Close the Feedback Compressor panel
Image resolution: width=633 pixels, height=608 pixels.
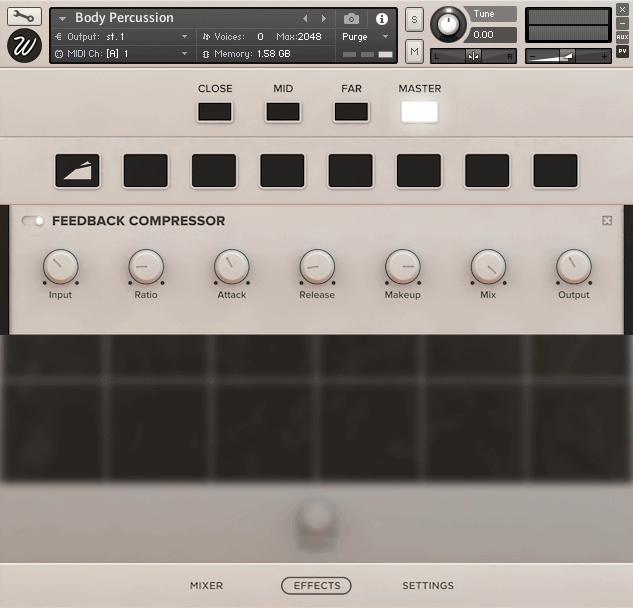pyautogui.click(x=607, y=221)
